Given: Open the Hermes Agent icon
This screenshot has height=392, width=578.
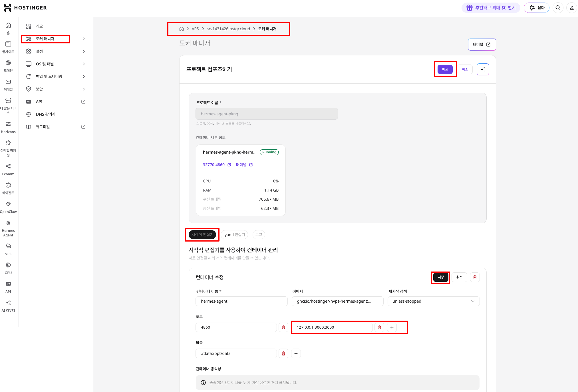Looking at the screenshot, I should pos(8,223).
